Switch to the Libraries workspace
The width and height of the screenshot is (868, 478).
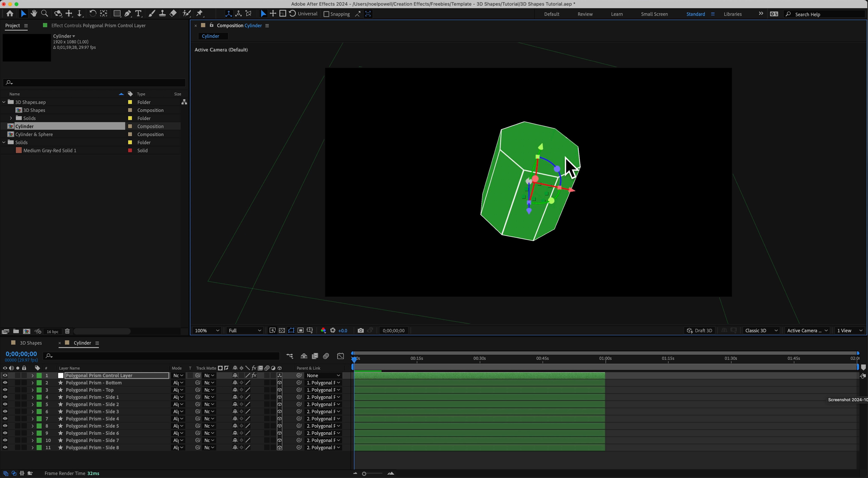(x=732, y=14)
